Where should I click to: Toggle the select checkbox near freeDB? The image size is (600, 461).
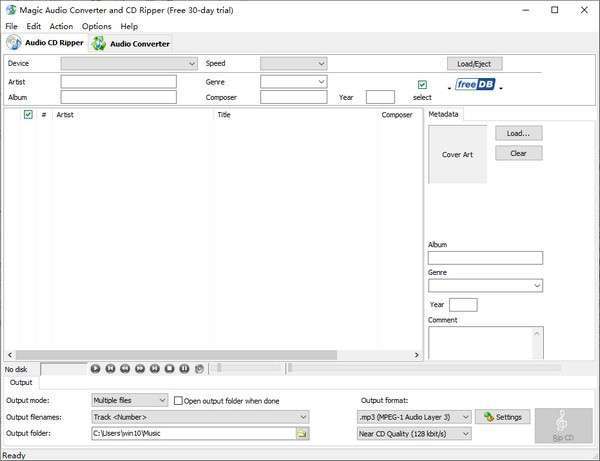pyautogui.click(x=422, y=85)
